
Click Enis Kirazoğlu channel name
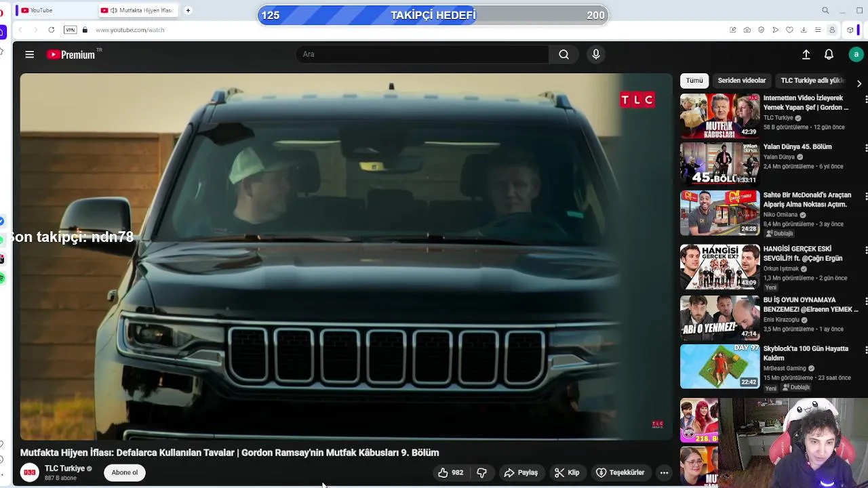pyautogui.click(x=781, y=320)
